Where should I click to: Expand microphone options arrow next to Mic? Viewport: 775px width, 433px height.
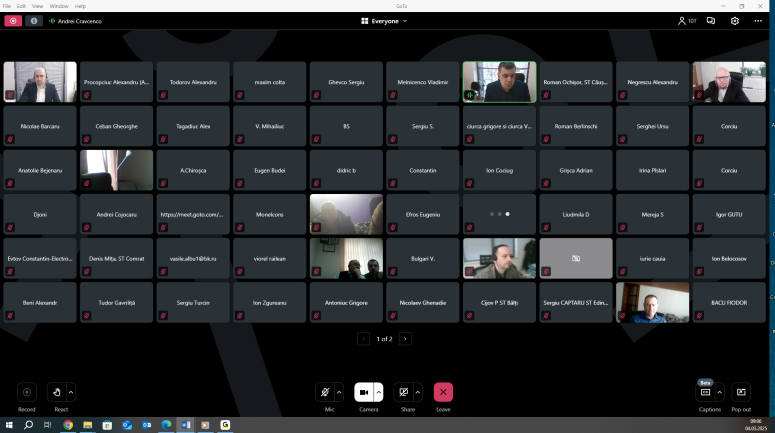[339, 392]
